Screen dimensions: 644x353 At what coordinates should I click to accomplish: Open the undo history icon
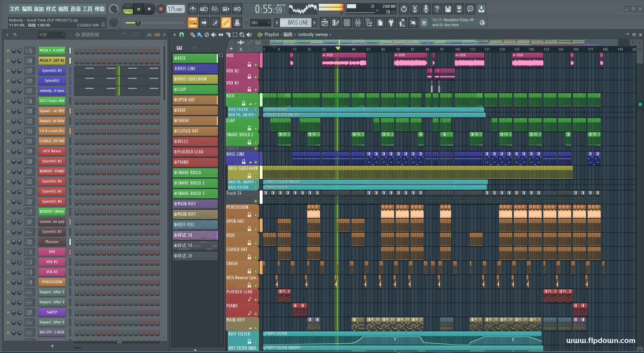coord(404,9)
